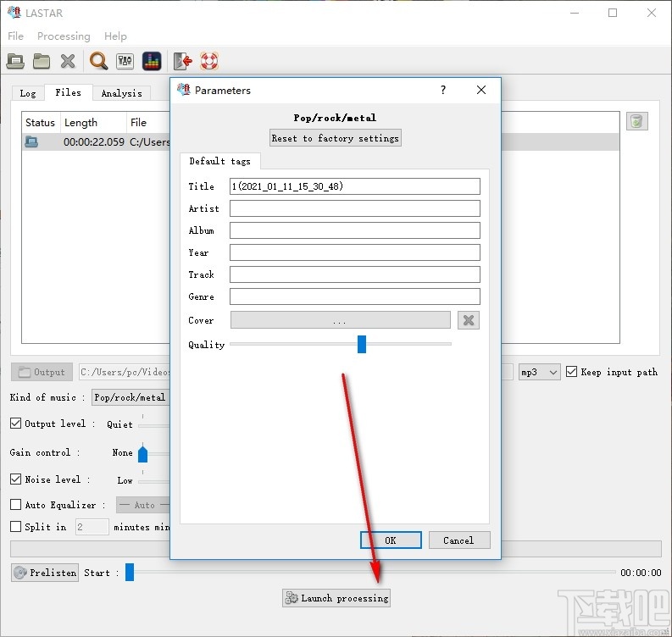Toggle the Noise level checkbox
Image resolution: width=672 pixels, height=637 pixels.
pos(15,479)
